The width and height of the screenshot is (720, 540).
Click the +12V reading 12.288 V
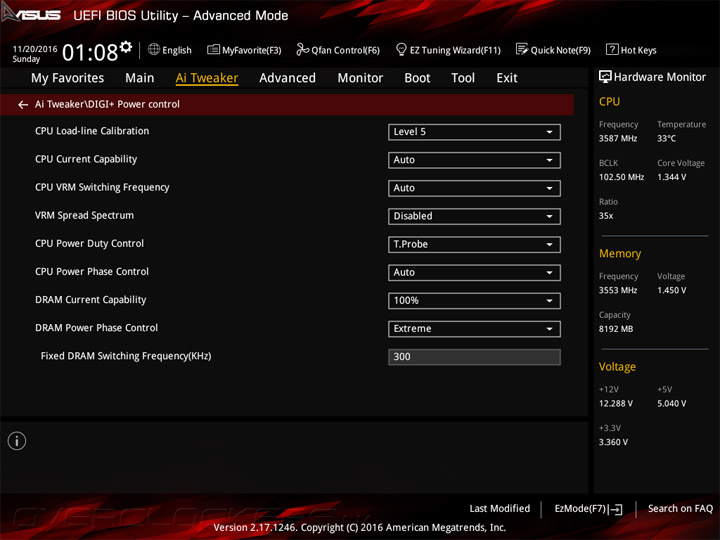coord(616,403)
